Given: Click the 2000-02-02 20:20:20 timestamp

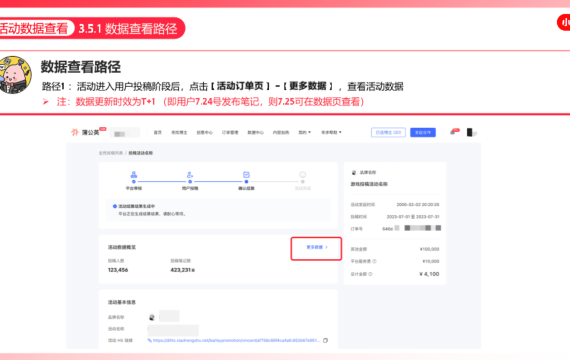Looking at the screenshot, I should pyautogui.click(x=418, y=205).
